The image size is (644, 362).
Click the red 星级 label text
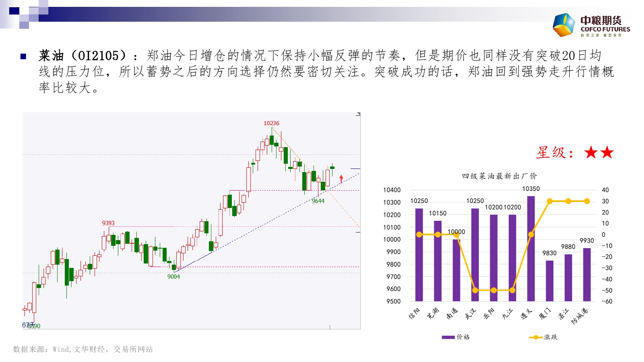point(555,152)
